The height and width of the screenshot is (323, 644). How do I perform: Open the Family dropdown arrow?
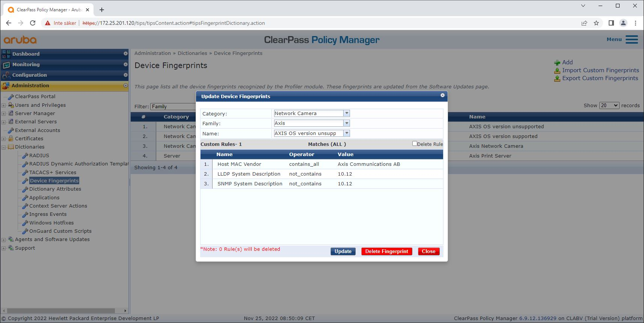347,123
